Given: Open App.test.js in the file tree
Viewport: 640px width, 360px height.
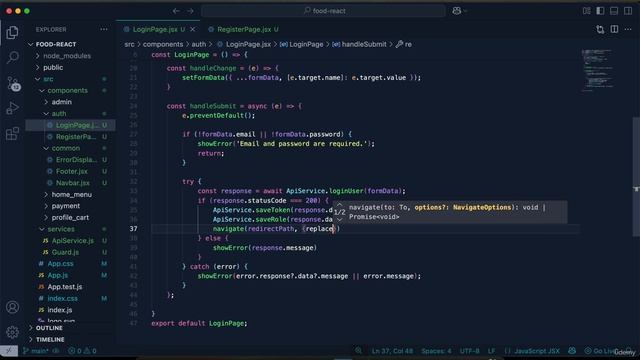Looking at the screenshot, I should click(x=70, y=287).
